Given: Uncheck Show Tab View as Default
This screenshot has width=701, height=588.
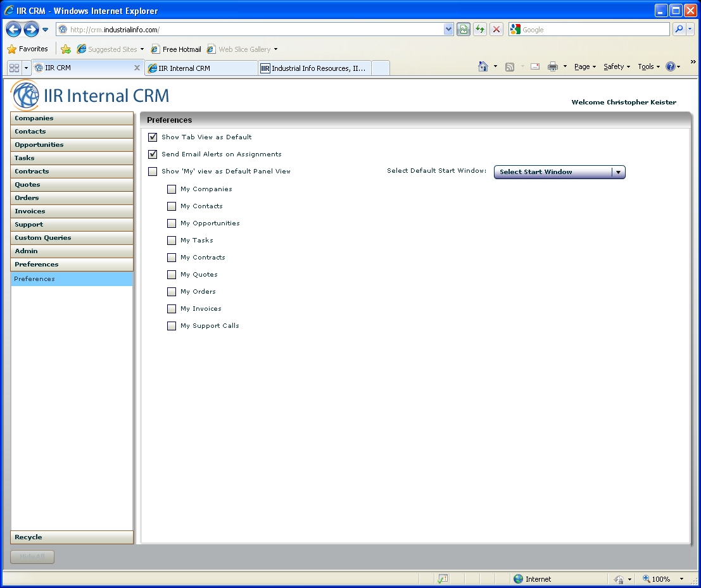Looking at the screenshot, I should click(153, 137).
